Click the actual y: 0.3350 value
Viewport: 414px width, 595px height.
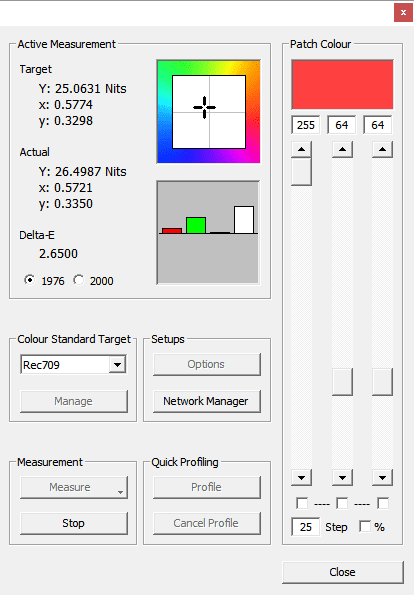66,204
